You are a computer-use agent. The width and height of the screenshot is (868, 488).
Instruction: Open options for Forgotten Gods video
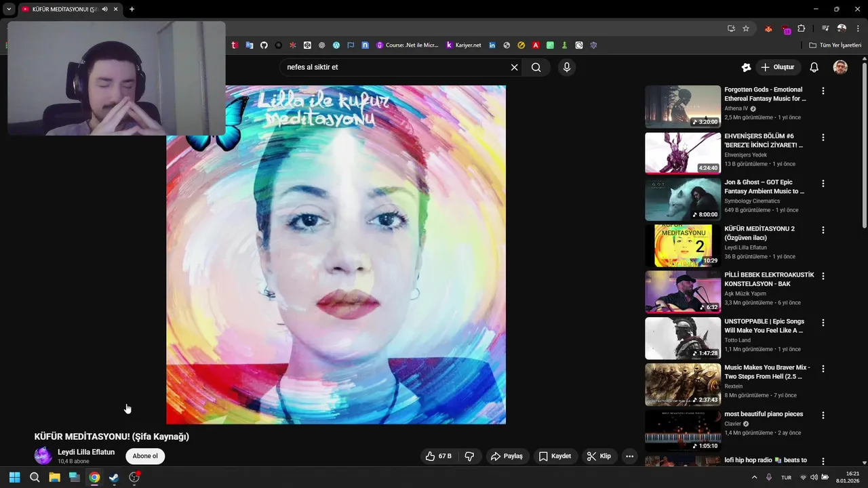point(823,91)
